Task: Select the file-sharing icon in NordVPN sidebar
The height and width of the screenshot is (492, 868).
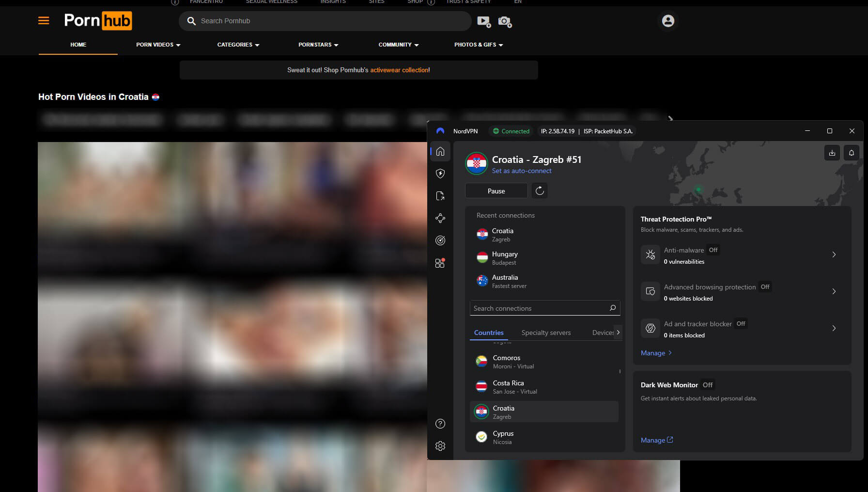Action: [x=440, y=195]
